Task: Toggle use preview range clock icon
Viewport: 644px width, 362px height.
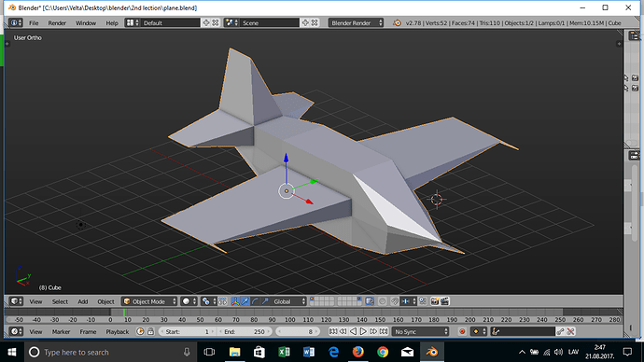Action: (x=140, y=331)
